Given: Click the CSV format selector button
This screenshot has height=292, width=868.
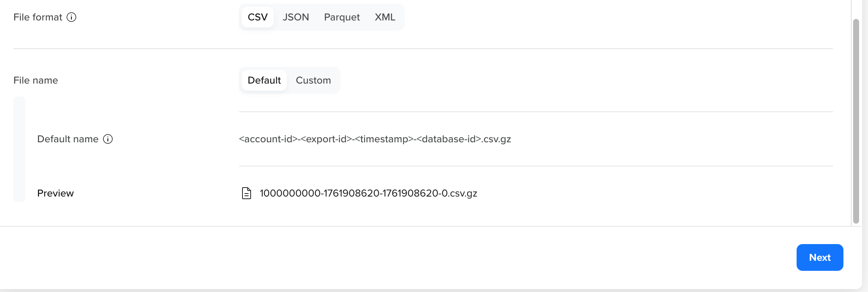Looking at the screenshot, I should (x=257, y=17).
